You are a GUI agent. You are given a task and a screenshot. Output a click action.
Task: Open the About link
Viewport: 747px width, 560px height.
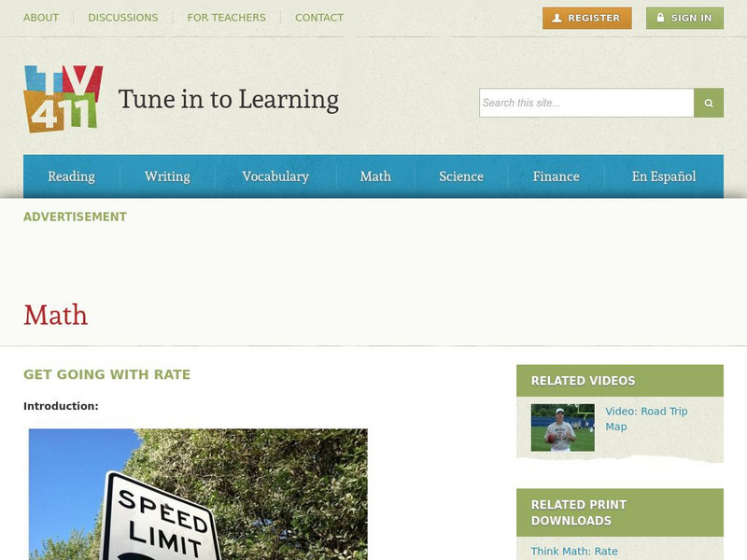coord(41,18)
